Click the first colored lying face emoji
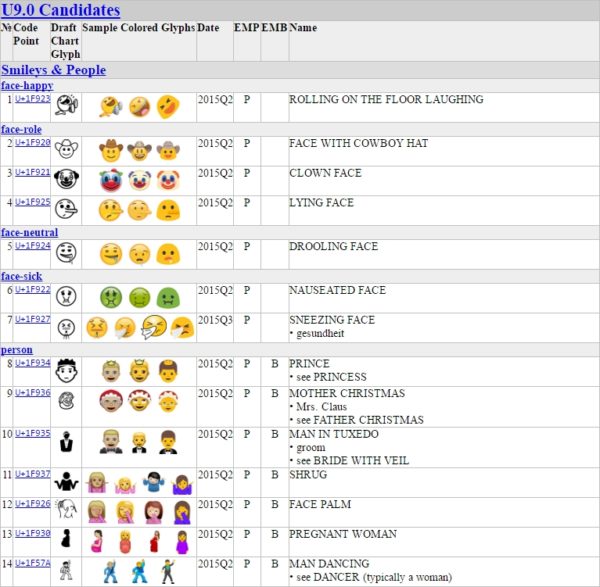This screenshot has height=587, width=600. 111,210
